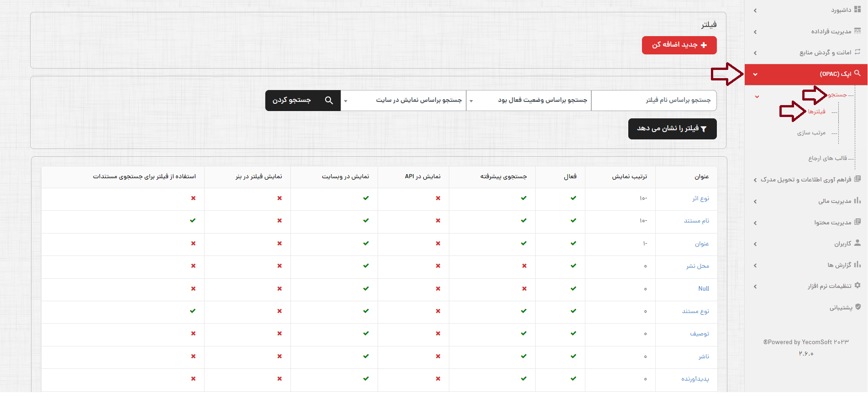The width and height of the screenshot is (868, 404).
Task: Click the red add new button
Action: point(679,45)
